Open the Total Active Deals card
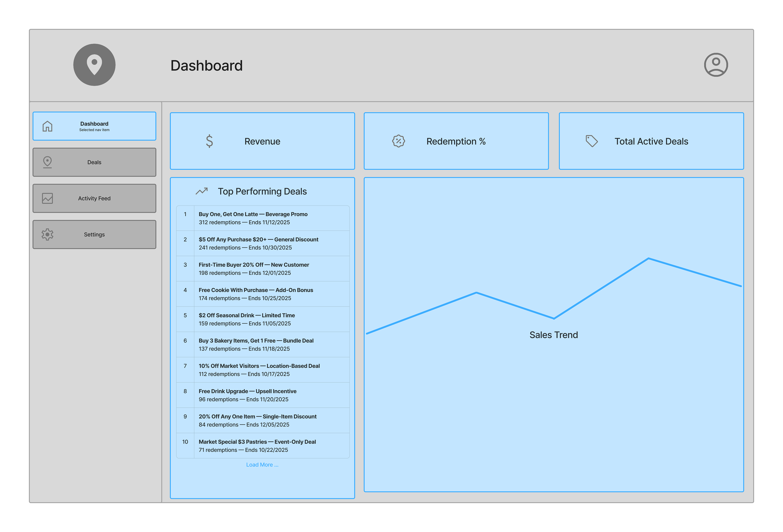Screen dimensions: 783x532 (651, 141)
